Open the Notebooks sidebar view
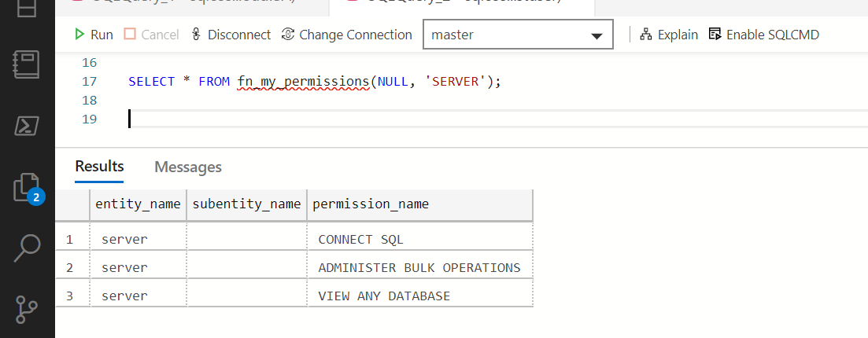 (x=27, y=65)
